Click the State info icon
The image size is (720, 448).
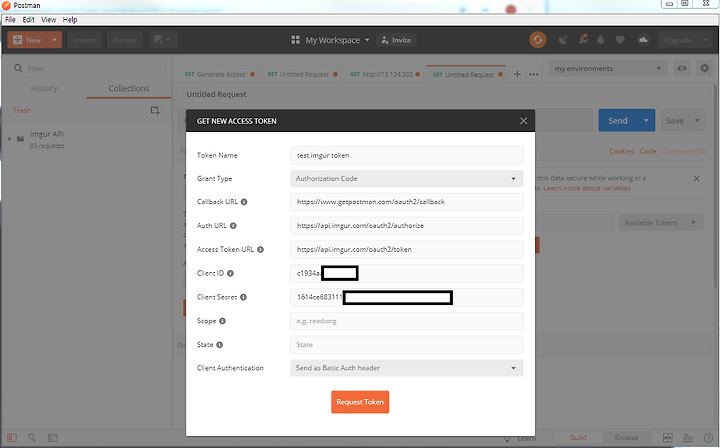(219, 345)
